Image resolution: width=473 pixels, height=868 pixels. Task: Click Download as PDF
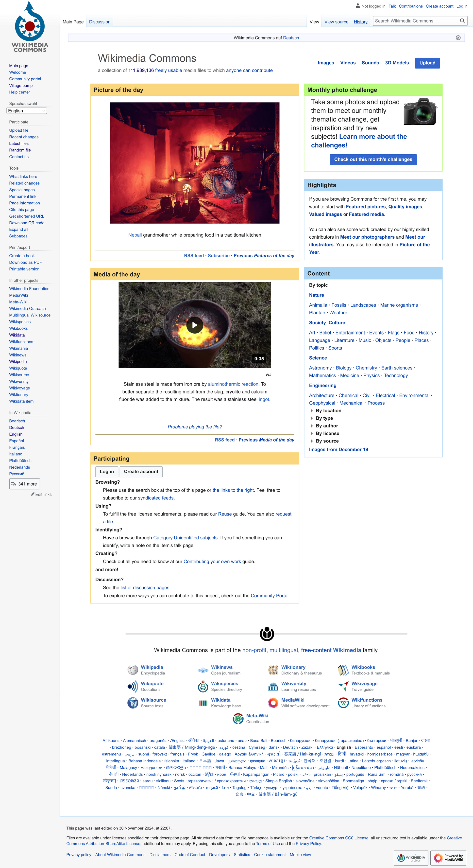click(x=26, y=263)
